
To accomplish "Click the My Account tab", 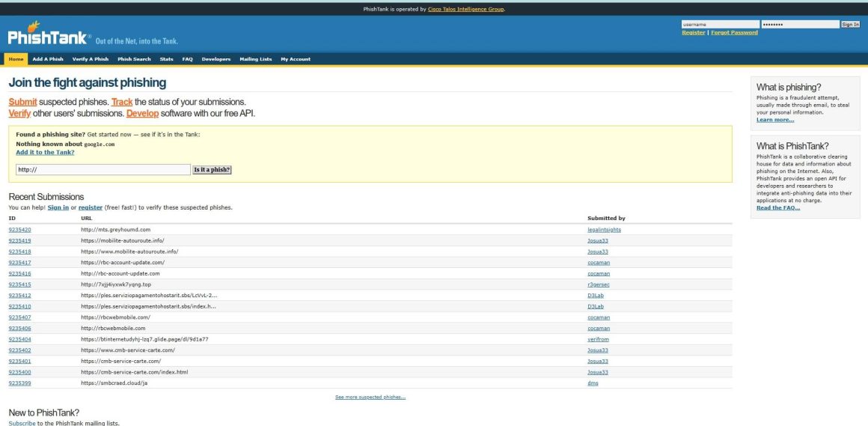I will tap(296, 59).
